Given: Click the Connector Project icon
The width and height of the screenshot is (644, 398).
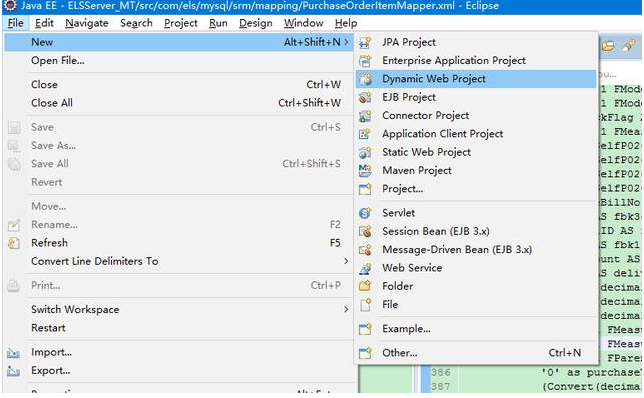Looking at the screenshot, I should [365, 116].
